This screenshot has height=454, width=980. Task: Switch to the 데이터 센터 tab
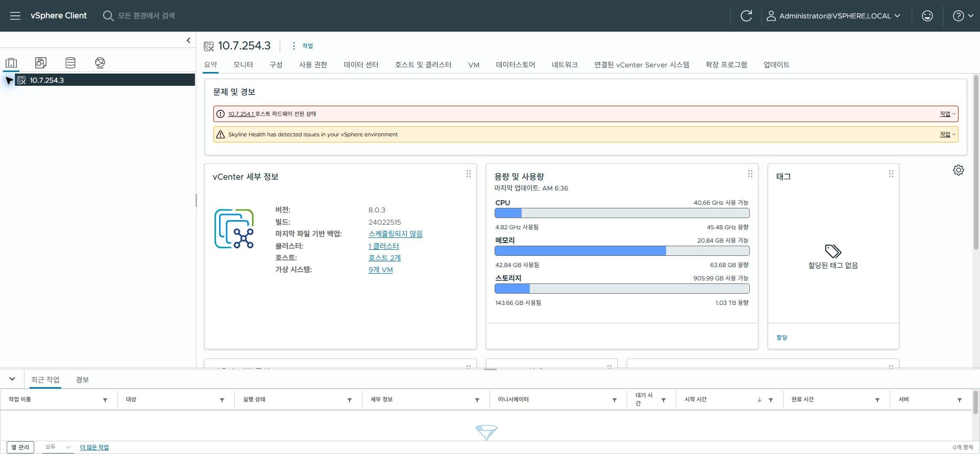(x=361, y=65)
